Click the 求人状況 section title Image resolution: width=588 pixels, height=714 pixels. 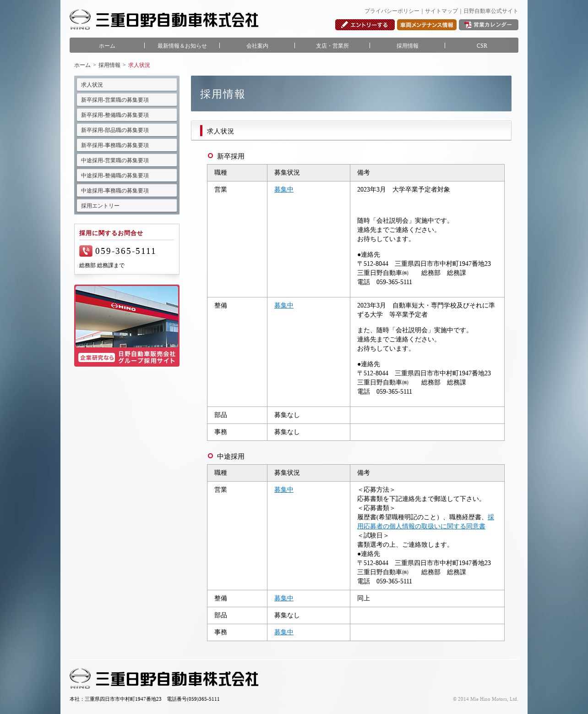tap(220, 131)
